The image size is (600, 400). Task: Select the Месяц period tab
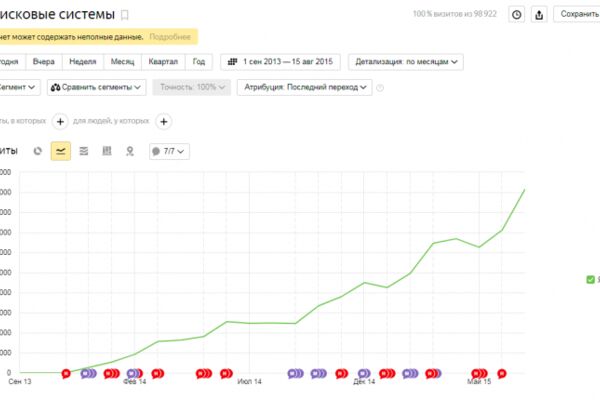tap(122, 62)
